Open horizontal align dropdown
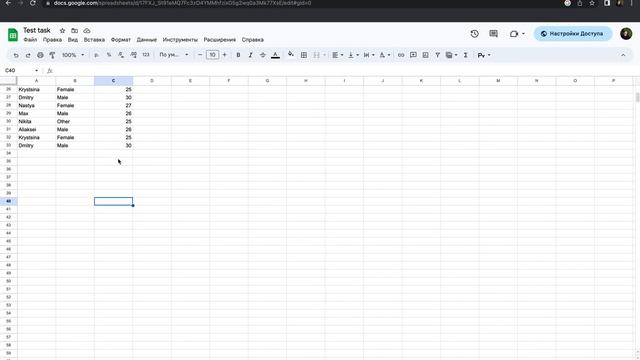The width and height of the screenshot is (640, 360). (337, 55)
